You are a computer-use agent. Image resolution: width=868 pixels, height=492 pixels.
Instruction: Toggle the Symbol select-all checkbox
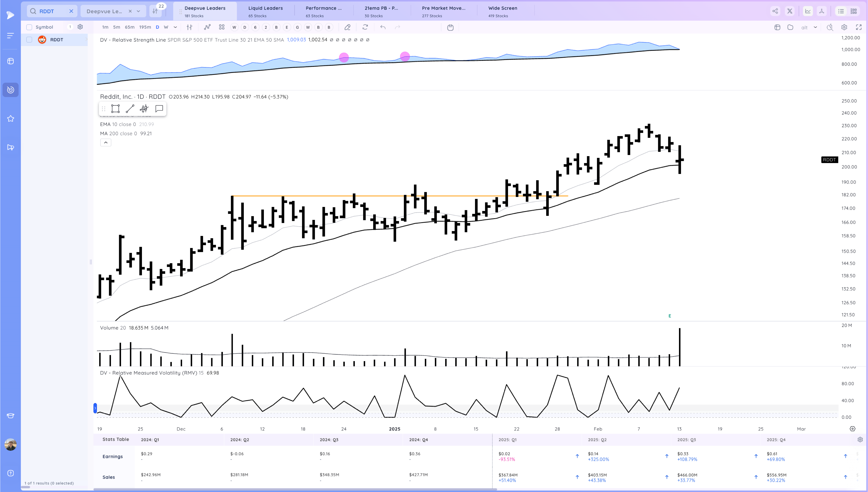point(29,27)
